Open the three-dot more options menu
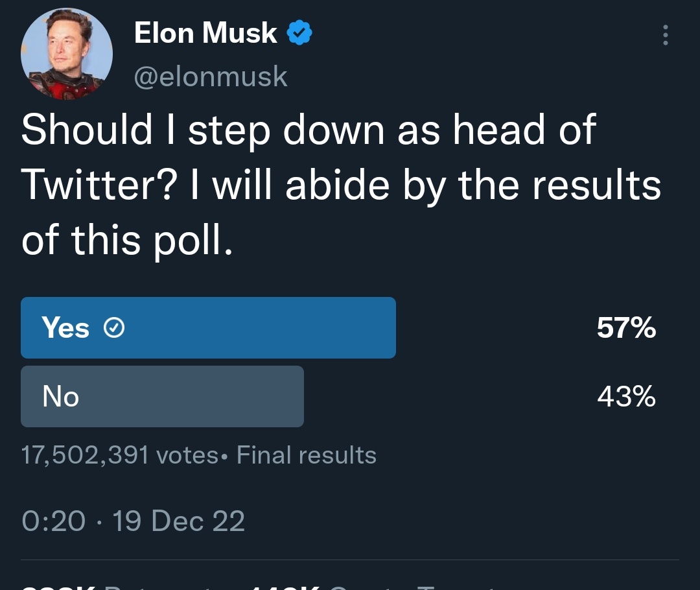 click(665, 35)
